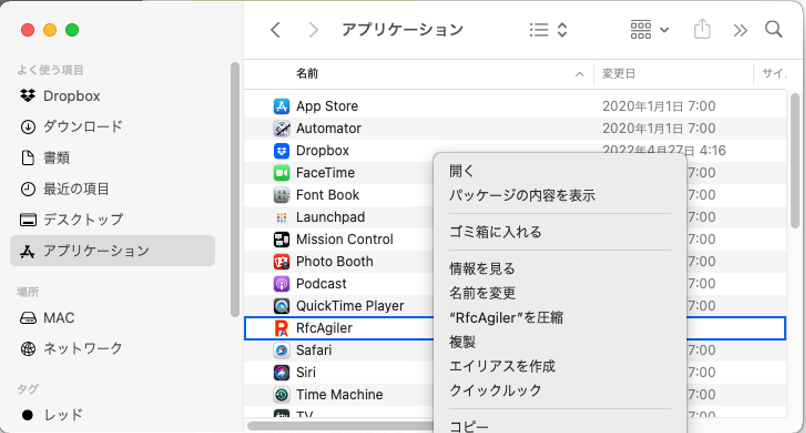Select the Mission Control icon

point(281,239)
